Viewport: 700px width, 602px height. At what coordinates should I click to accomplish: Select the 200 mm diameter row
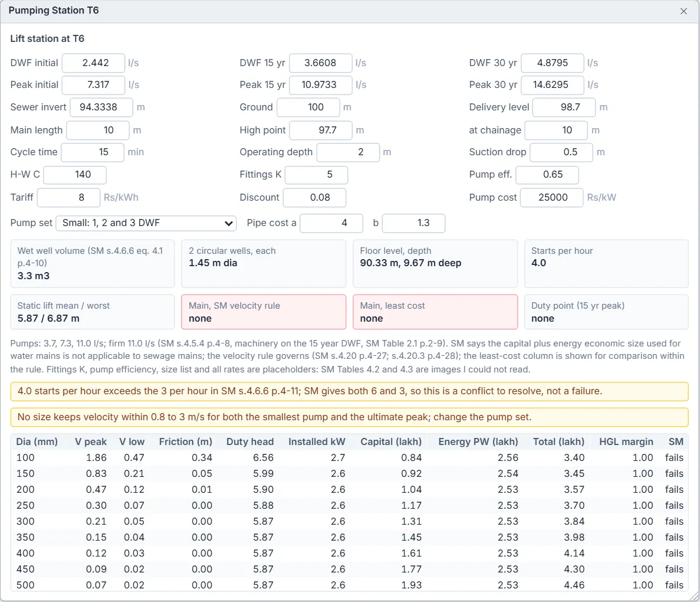point(350,490)
